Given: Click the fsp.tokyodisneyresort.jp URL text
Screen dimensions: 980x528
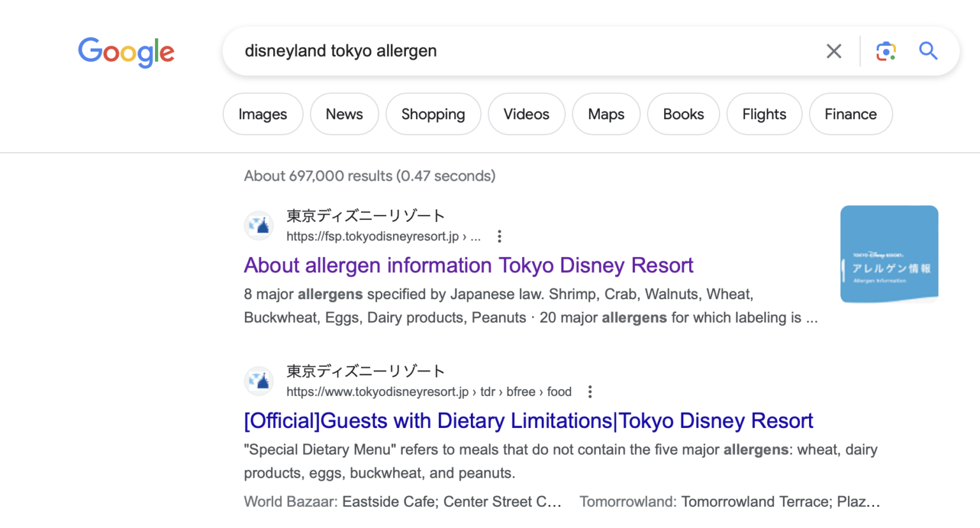Looking at the screenshot, I should pos(383,237).
